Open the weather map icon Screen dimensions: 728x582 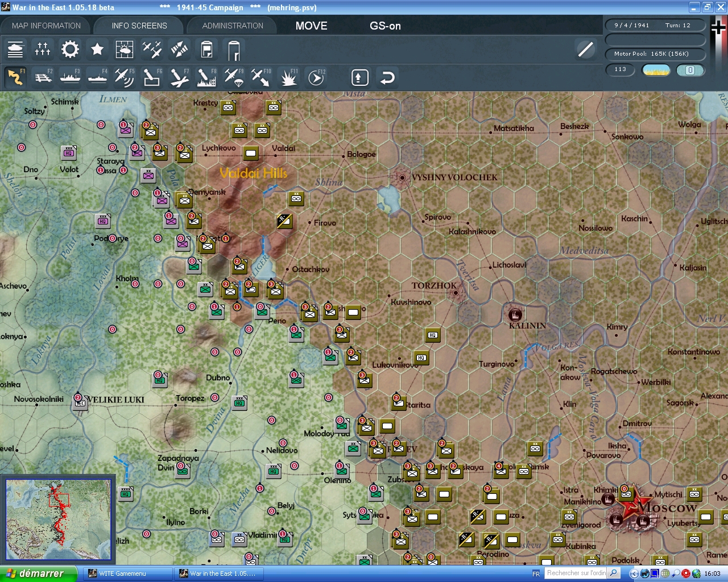[x=125, y=50]
